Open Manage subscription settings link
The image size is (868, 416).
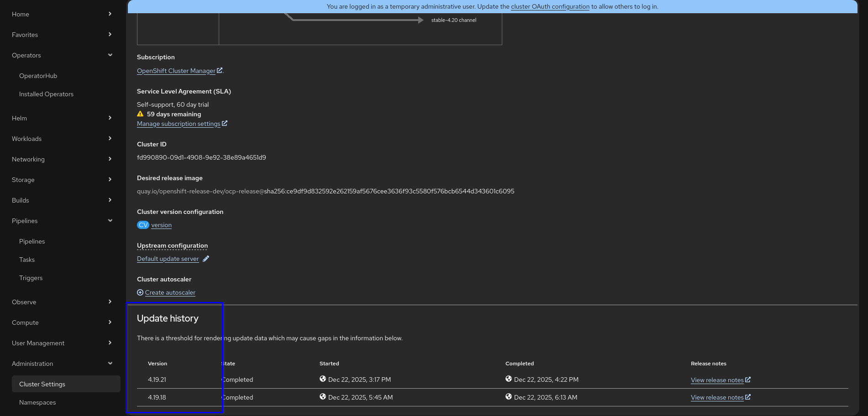coord(179,124)
